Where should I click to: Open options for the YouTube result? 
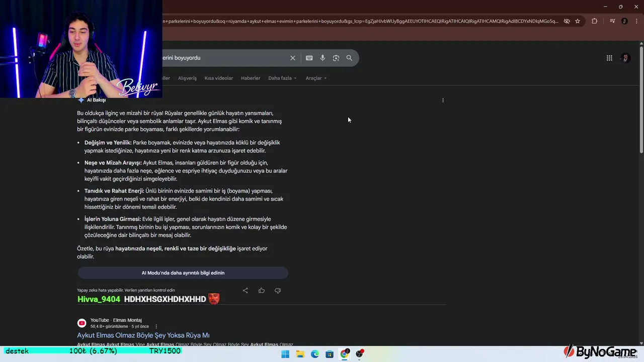[156, 326]
